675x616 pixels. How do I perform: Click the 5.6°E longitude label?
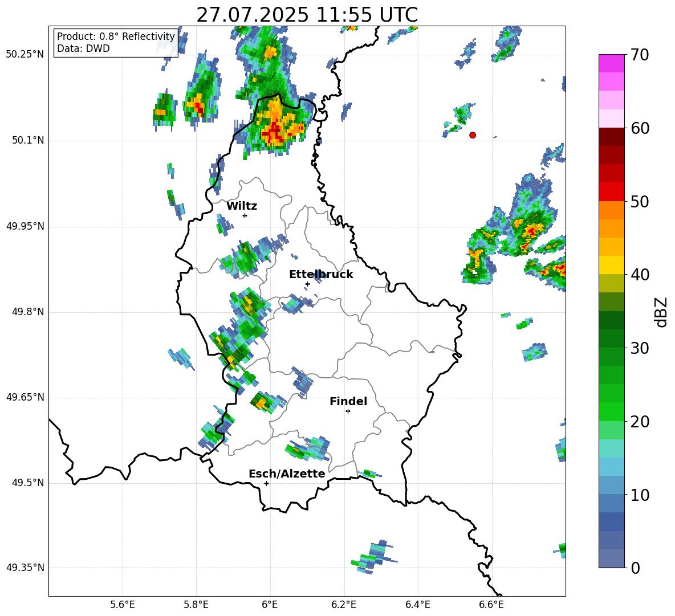click(123, 605)
